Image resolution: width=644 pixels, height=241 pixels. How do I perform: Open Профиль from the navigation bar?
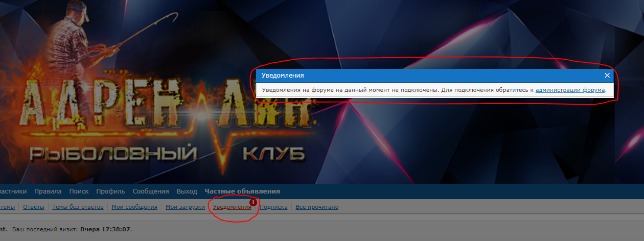click(110, 191)
